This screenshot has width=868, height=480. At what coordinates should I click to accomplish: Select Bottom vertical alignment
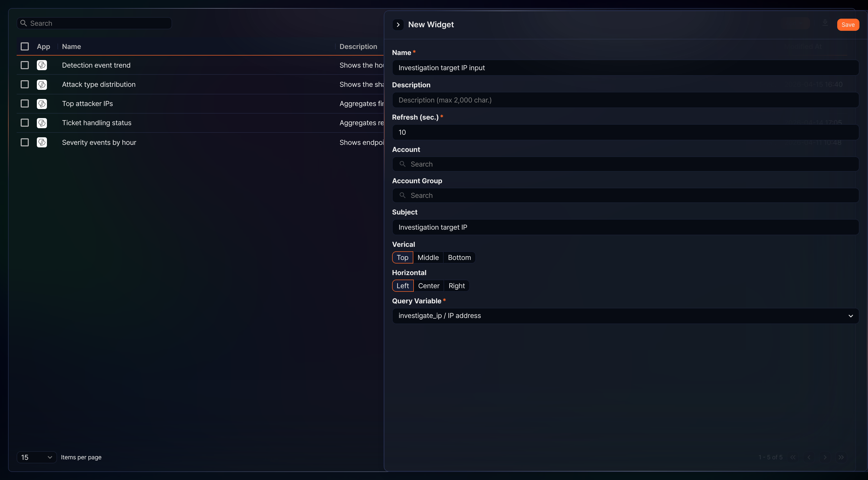click(x=459, y=257)
